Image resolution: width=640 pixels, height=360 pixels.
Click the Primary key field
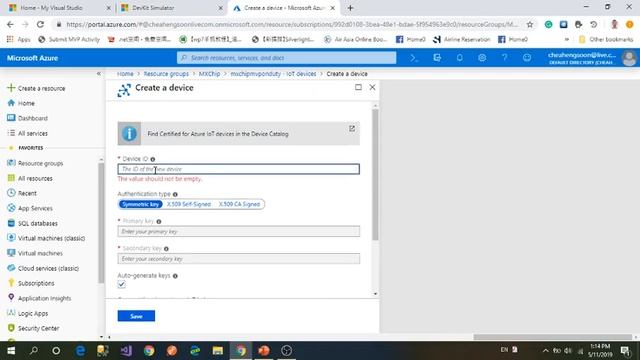(238, 231)
